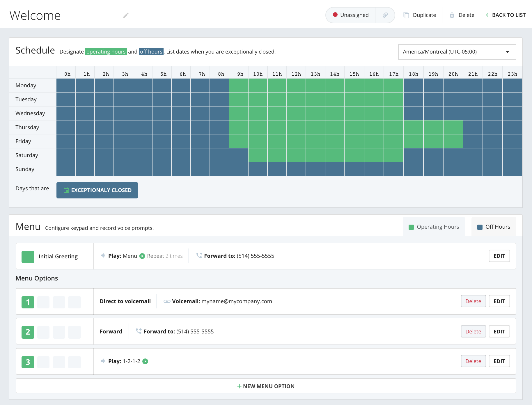The image size is (532, 405).
Task: Toggle Friday 20h schedule cell
Action: (x=453, y=141)
